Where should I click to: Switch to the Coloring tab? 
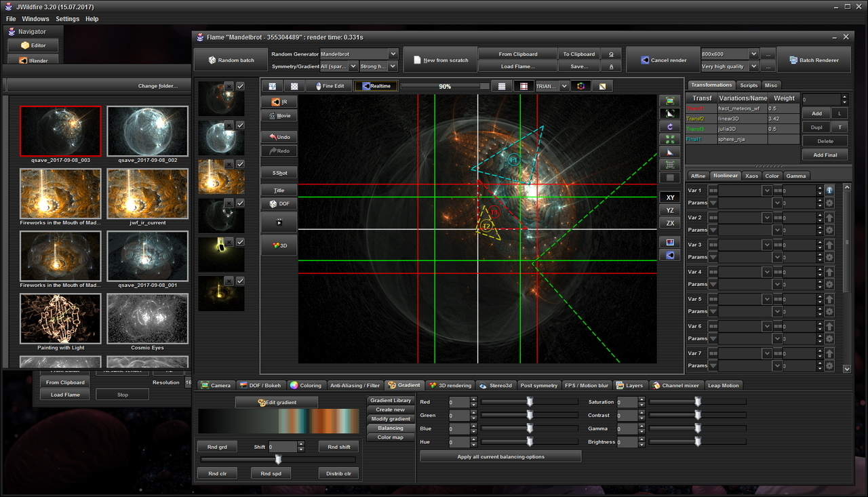click(306, 385)
